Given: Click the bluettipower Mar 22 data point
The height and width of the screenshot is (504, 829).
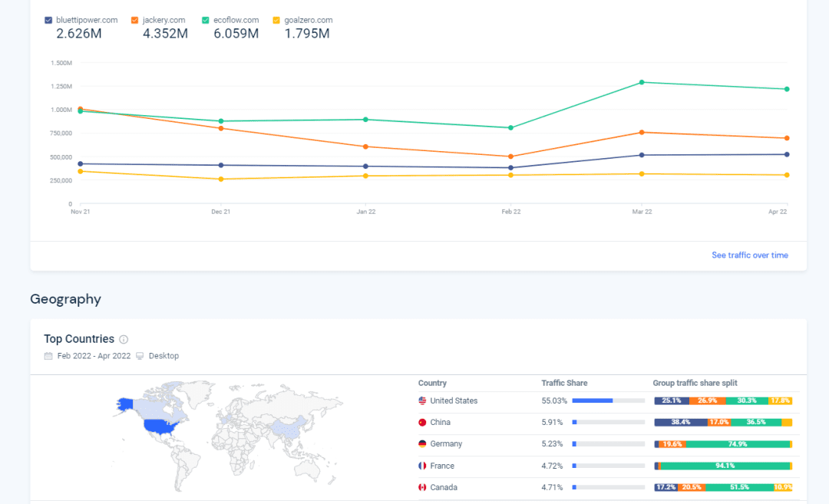Looking at the screenshot, I should (x=642, y=155).
